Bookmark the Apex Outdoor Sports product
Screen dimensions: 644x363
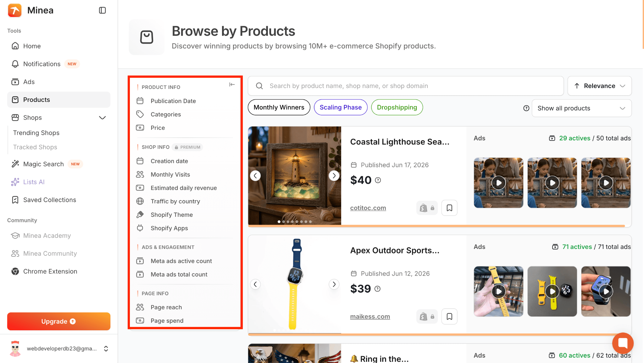pos(449,316)
